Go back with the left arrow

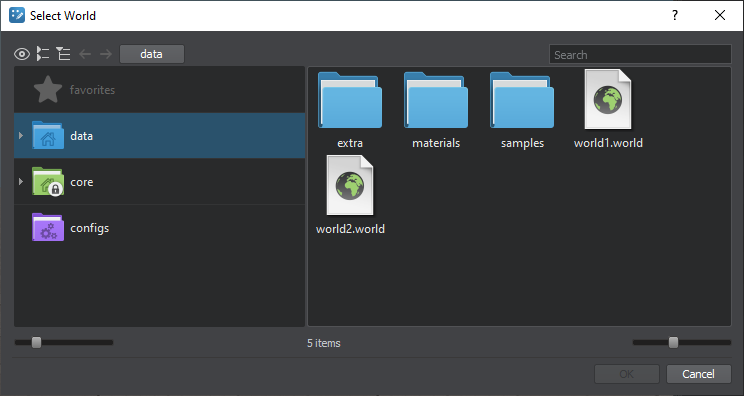pos(85,54)
